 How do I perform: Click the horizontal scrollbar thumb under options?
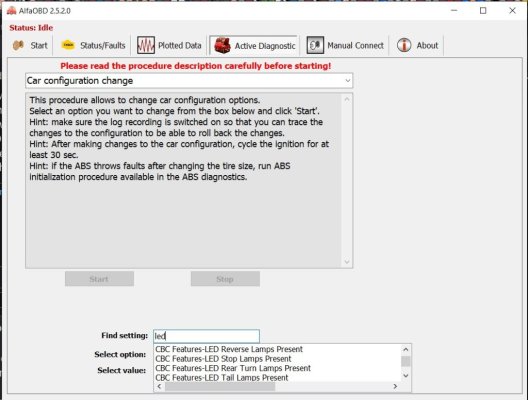[x=220, y=387]
